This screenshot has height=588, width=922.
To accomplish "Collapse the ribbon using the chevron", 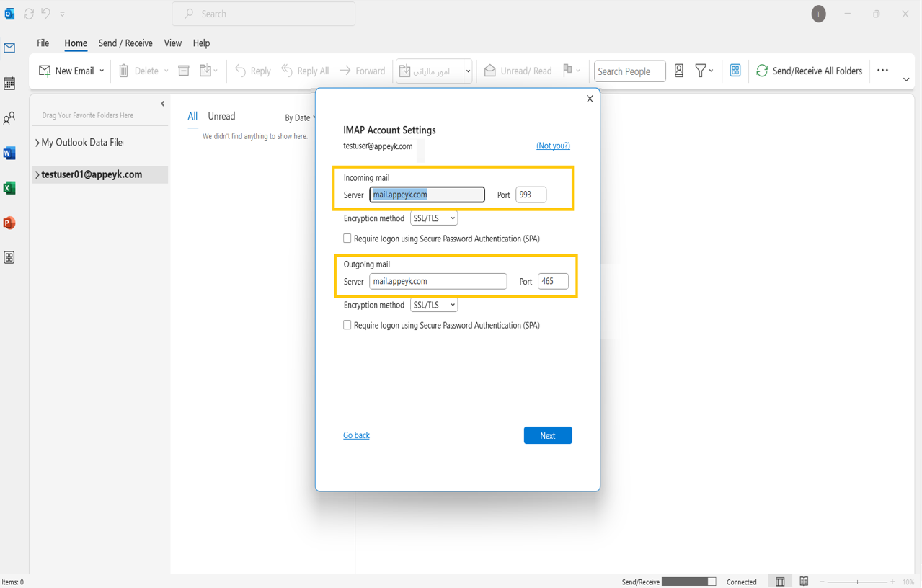I will point(906,80).
